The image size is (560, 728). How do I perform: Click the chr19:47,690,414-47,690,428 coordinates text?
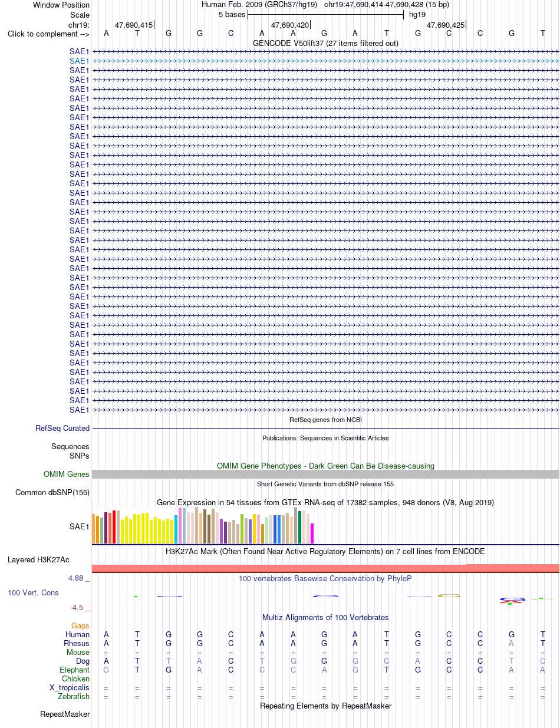click(374, 5)
